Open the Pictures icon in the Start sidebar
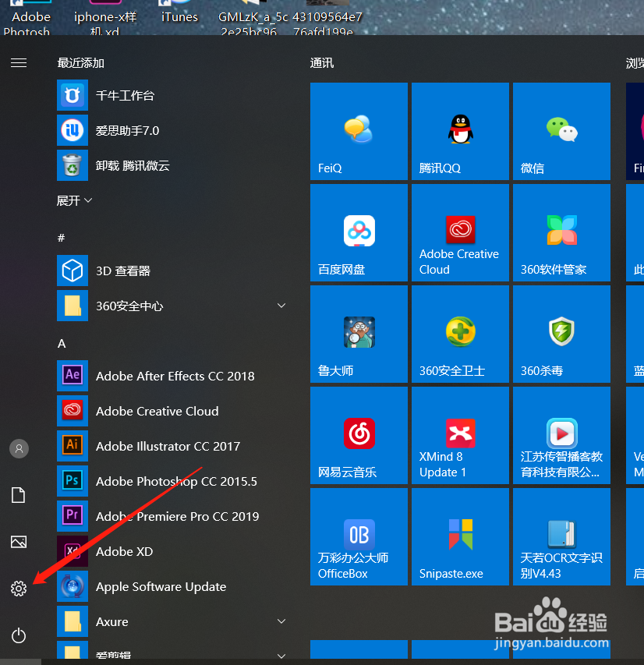The height and width of the screenshot is (665, 644). point(19,542)
